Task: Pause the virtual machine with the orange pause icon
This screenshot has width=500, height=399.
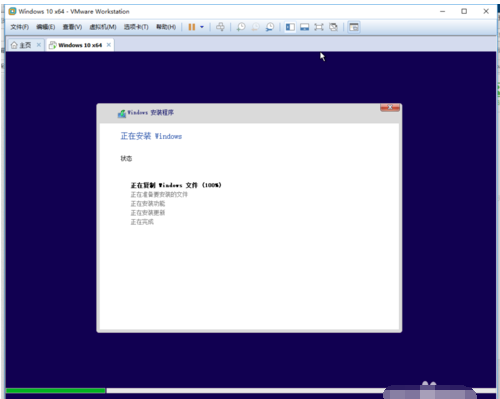Action: coord(192,27)
